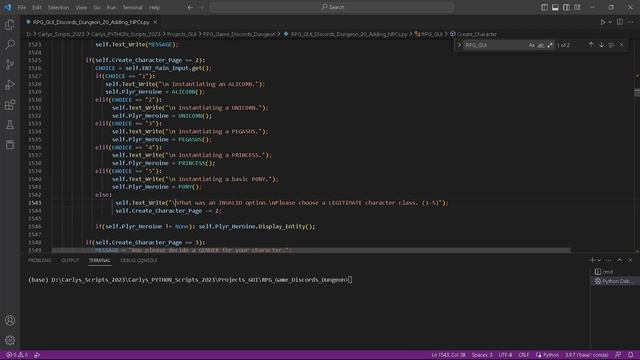Switch to the DEBUG CONSOLE panel tab

tap(139, 260)
